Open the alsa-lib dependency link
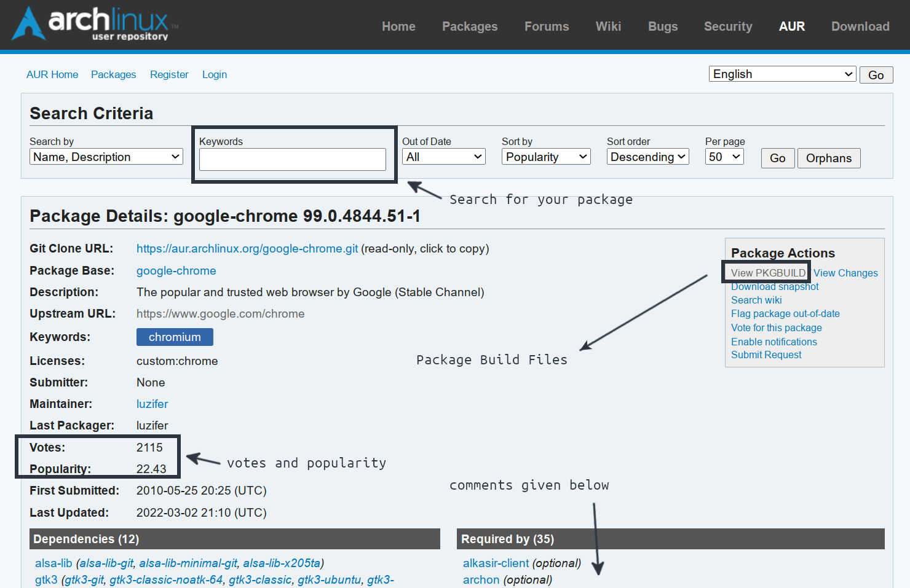This screenshot has height=588, width=910. tap(53, 563)
